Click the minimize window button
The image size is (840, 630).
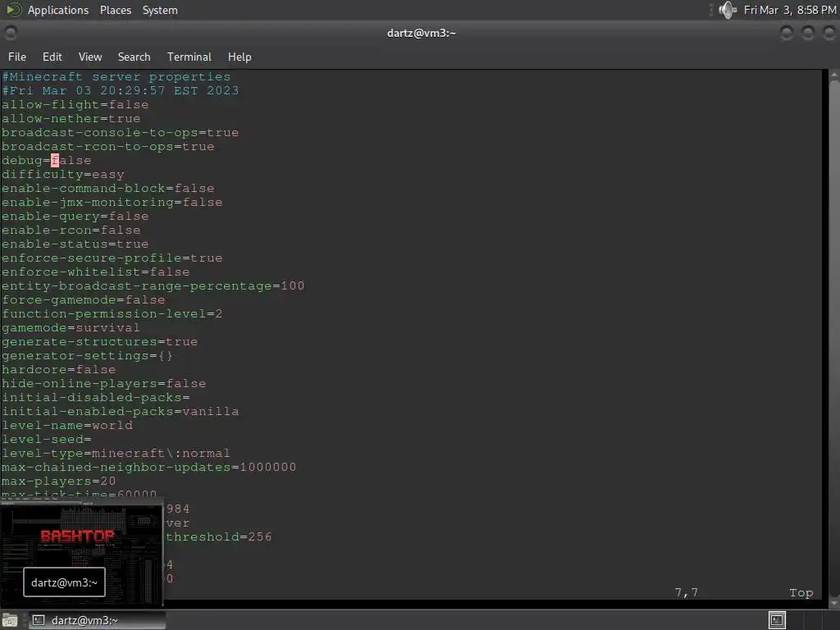pyautogui.click(x=787, y=33)
